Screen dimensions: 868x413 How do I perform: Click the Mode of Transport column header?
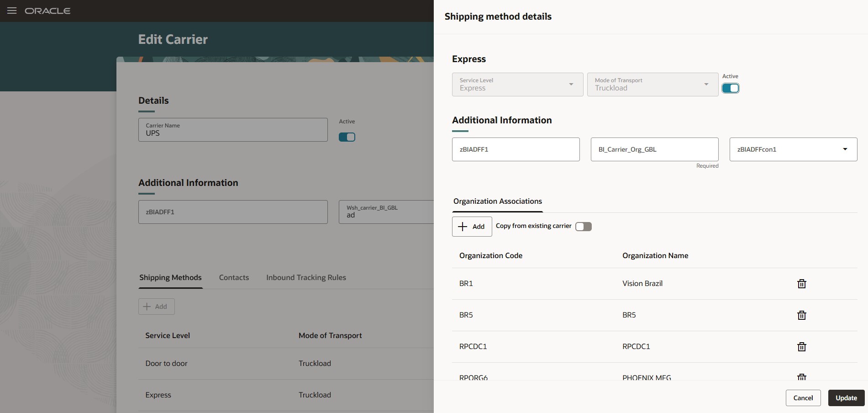click(x=330, y=336)
